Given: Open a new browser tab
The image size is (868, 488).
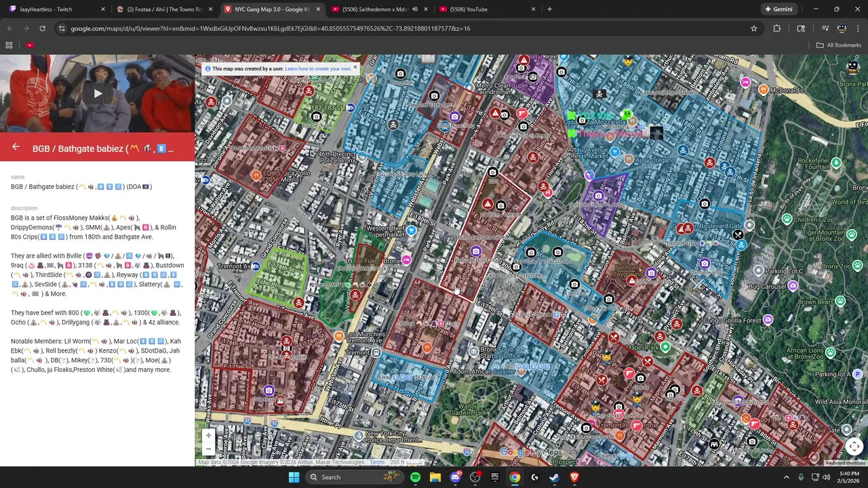Looking at the screenshot, I should [549, 9].
